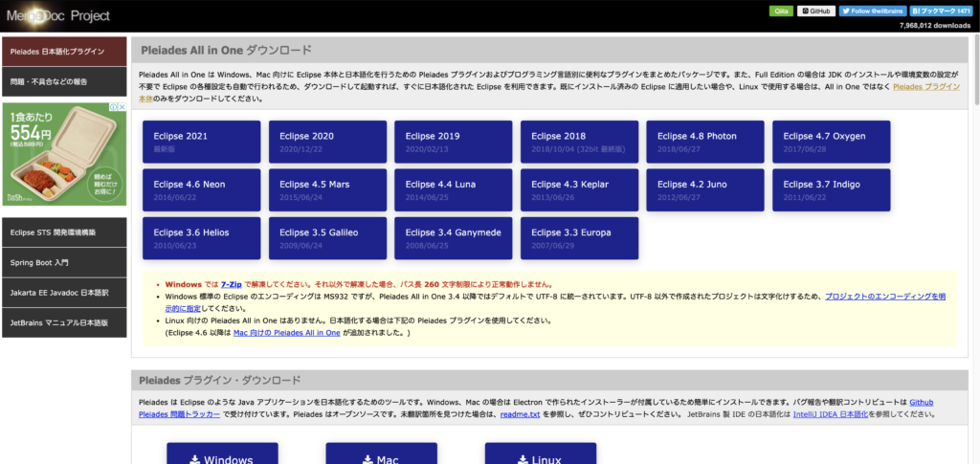The width and height of the screenshot is (980, 464).
Task: Open Mac 向けの Pleiades All in One link
Action: [286, 333]
